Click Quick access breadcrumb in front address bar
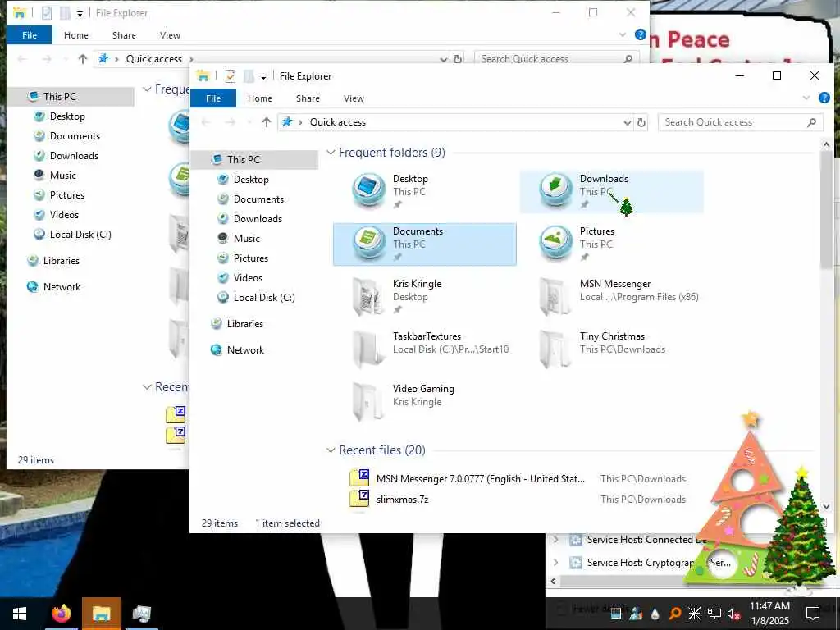Viewport: 840px width, 630px height. pyautogui.click(x=338, y=122)
